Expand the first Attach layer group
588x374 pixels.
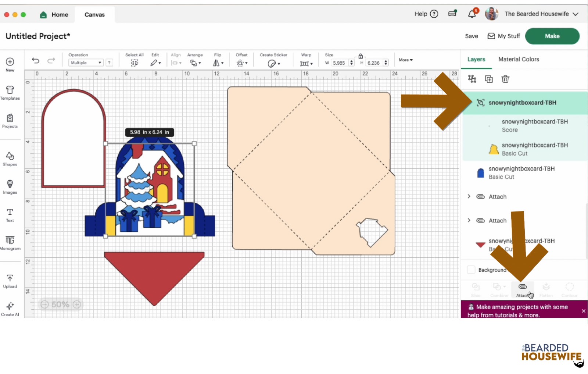(x=469, y=196)
